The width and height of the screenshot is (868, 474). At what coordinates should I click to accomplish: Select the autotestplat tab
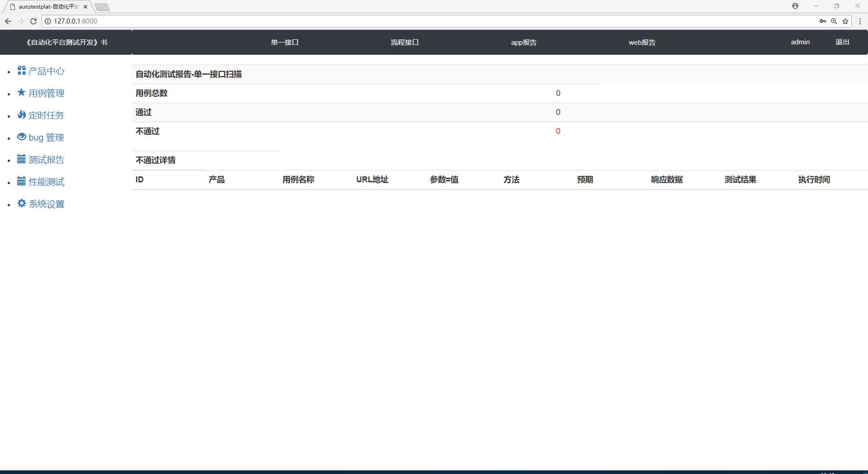point(48,7)
